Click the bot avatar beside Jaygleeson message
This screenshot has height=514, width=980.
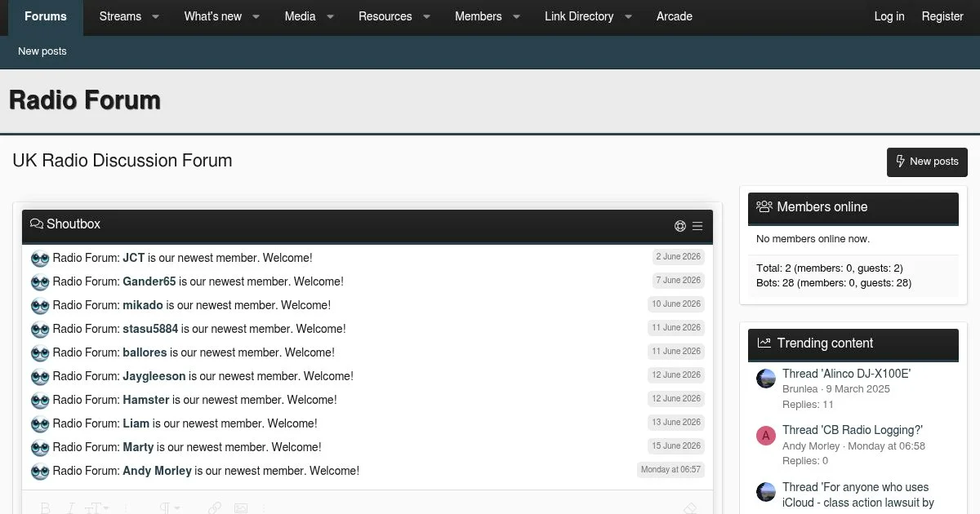click(40, 377)
